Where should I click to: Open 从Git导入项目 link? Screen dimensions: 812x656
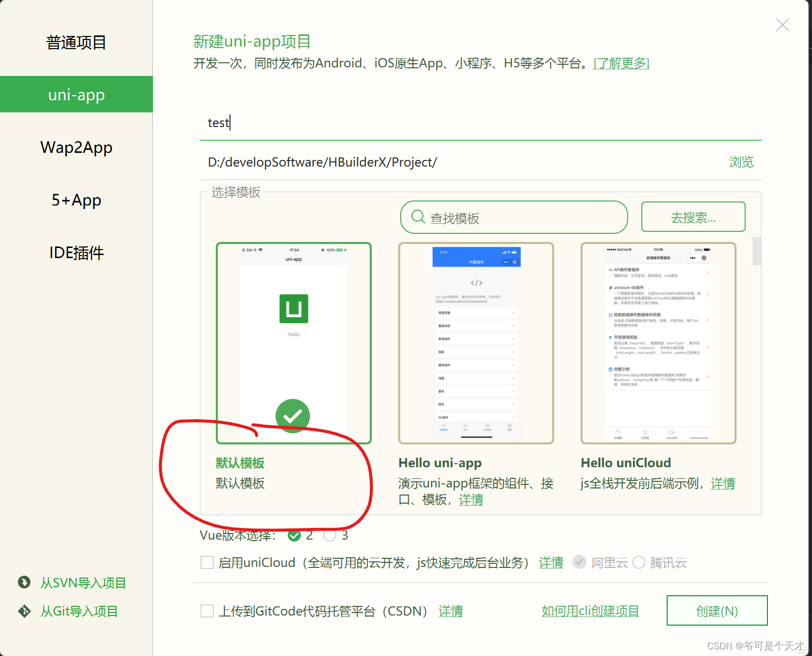point(79,611)
